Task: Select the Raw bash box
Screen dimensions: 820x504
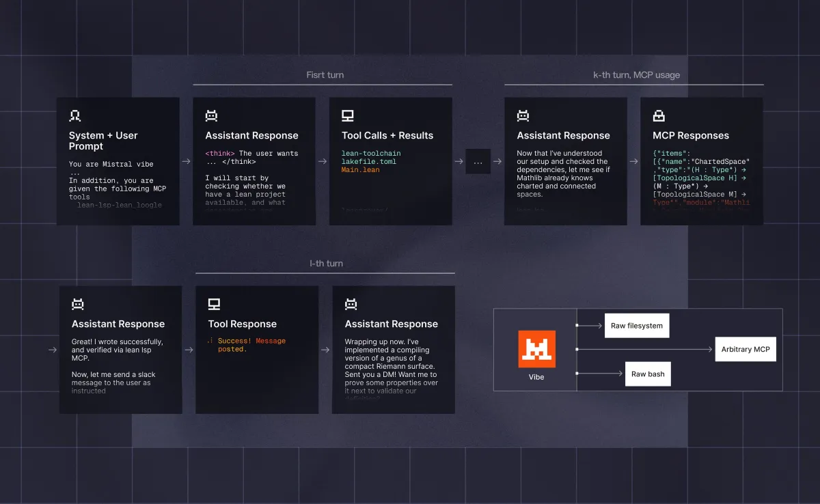Action: click(x=648, y=374)
